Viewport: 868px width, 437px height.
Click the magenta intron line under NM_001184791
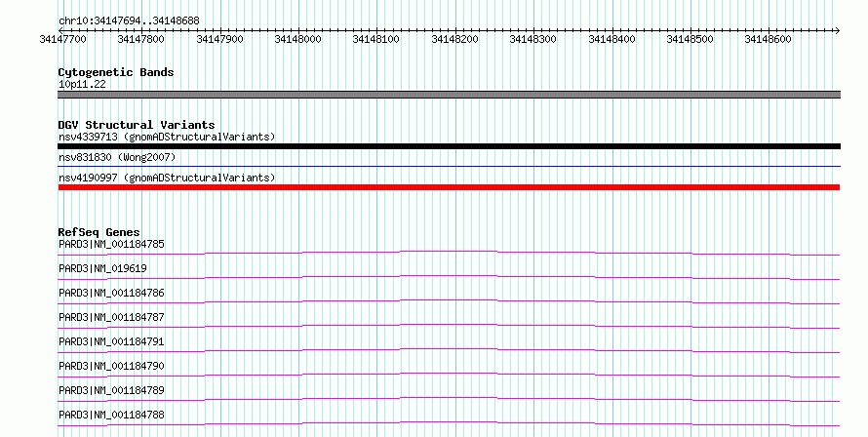click(449, 349)
